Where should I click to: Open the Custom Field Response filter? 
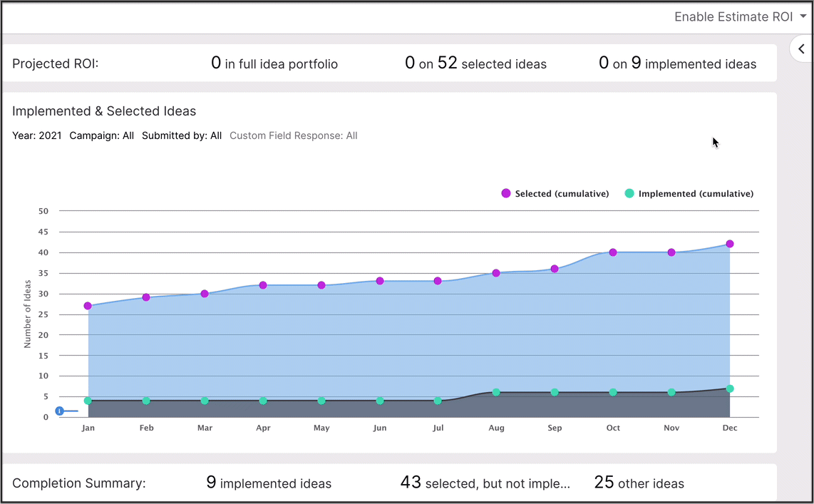pos(293,135)
